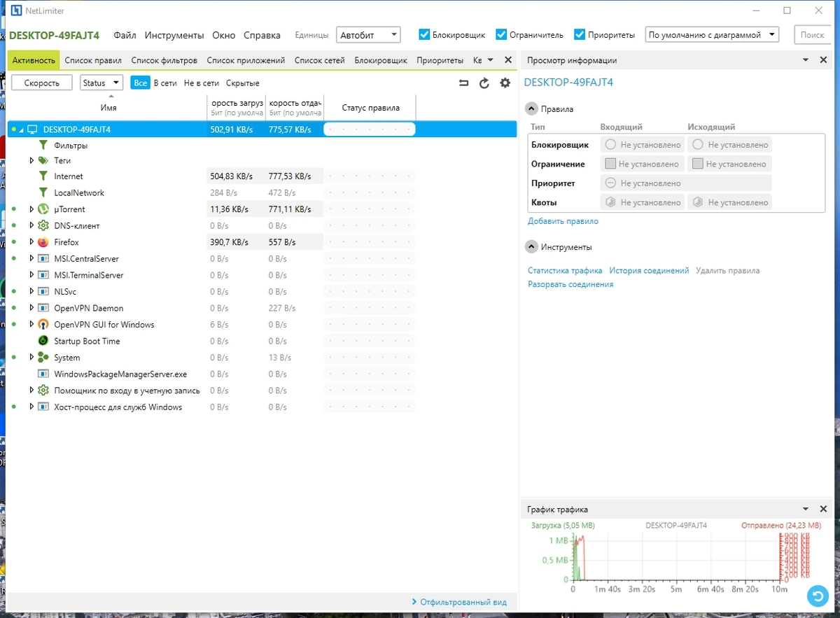Click the OpenVPN Daemon icon
The width and height of the screenshot is (840, 618).
(43, 308)
